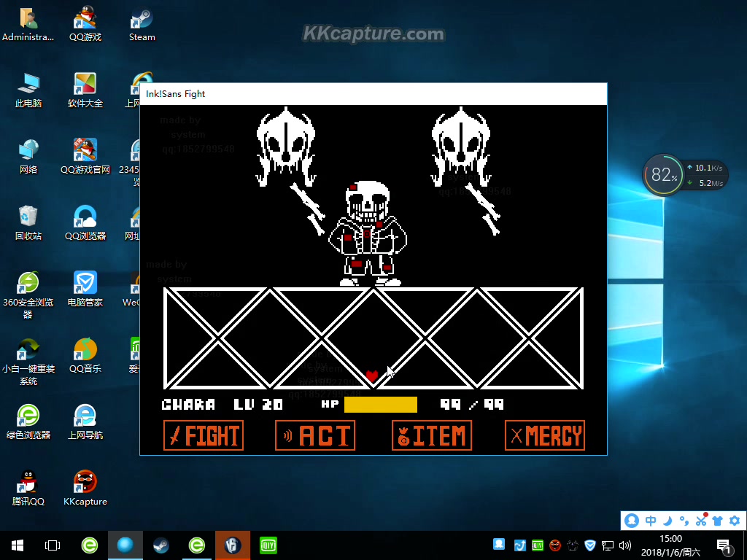Open the IME scissors screenshot tool
The height and width of the screenshot is (560, 747).
[x=701, y=520]
